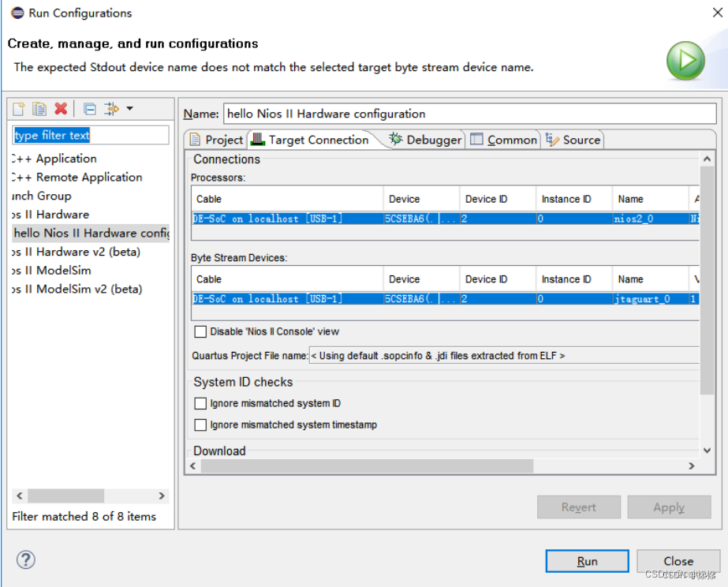Screen dimensions: 728x587
Task: Click the Apply button
Action: (669, 507)
